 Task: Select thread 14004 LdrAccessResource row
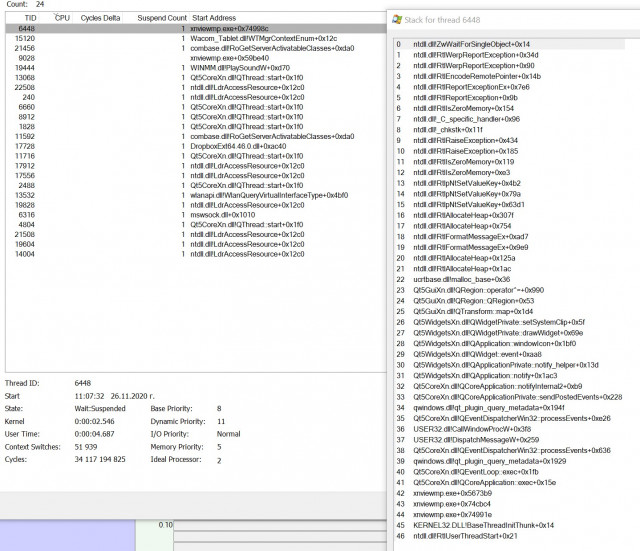click(196, 254)
